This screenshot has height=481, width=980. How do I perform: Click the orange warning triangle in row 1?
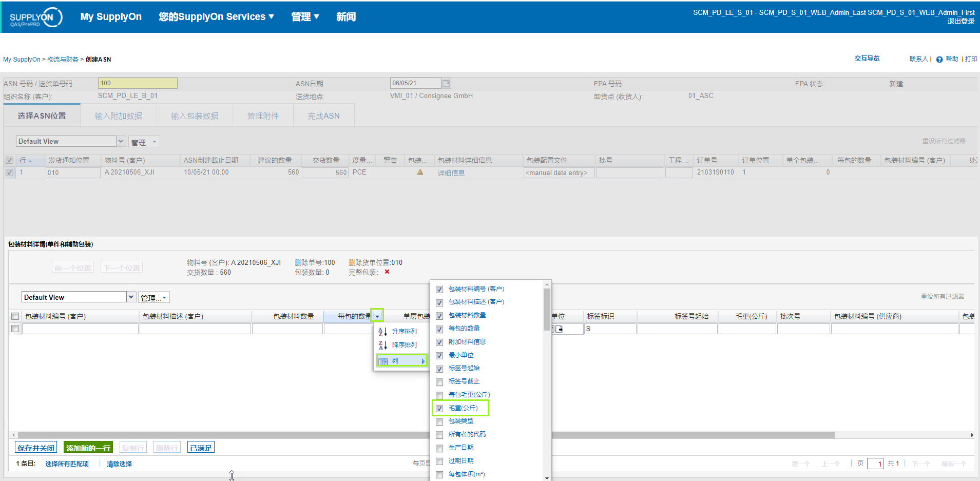point(420,172)
